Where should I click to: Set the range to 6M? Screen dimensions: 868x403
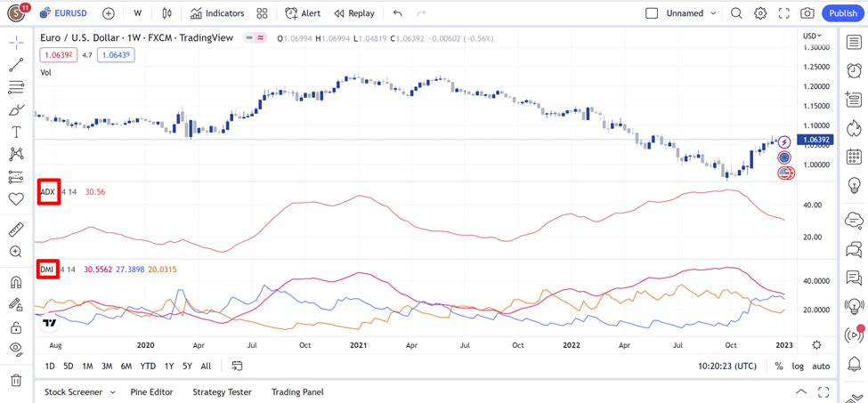[x=126, y=366]
